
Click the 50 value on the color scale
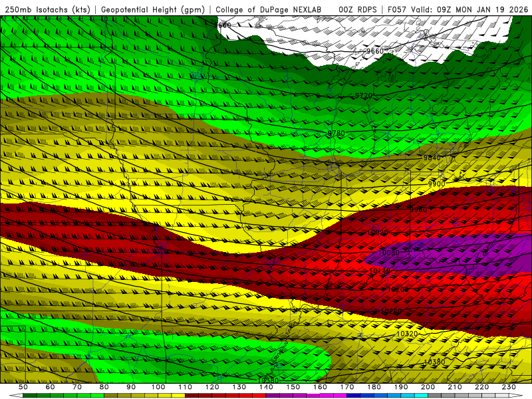23,387
